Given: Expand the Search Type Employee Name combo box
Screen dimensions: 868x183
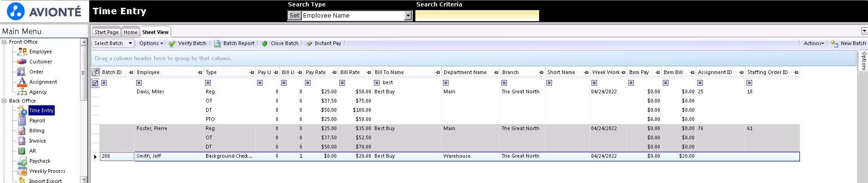Looking at the screenshot, I should 408,16.
